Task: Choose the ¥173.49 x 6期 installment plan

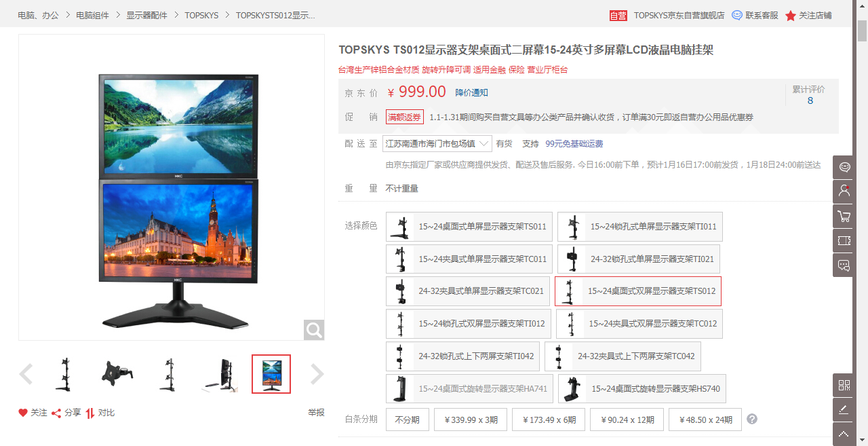Action: (x=549, y=420)
